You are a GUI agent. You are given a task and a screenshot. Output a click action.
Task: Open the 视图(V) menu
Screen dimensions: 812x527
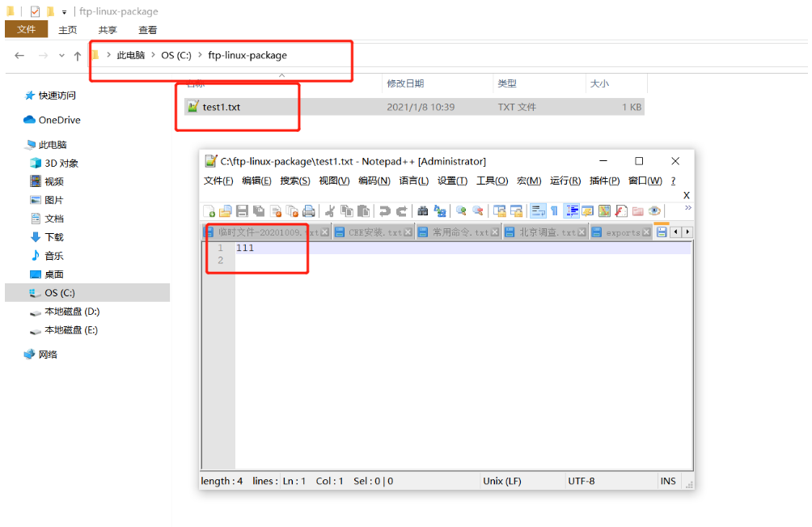tap(334, 181)
